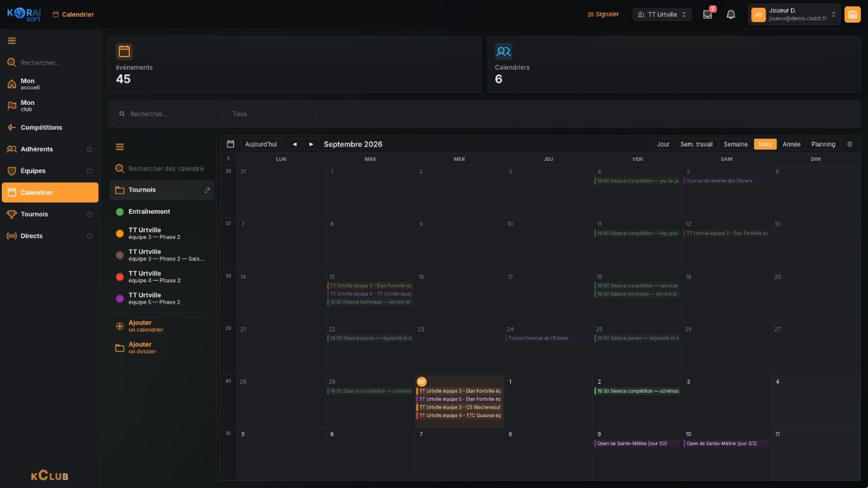868x488 pixels.
Task: Favorite the Équipes menu star
Action: coord(89,171)
